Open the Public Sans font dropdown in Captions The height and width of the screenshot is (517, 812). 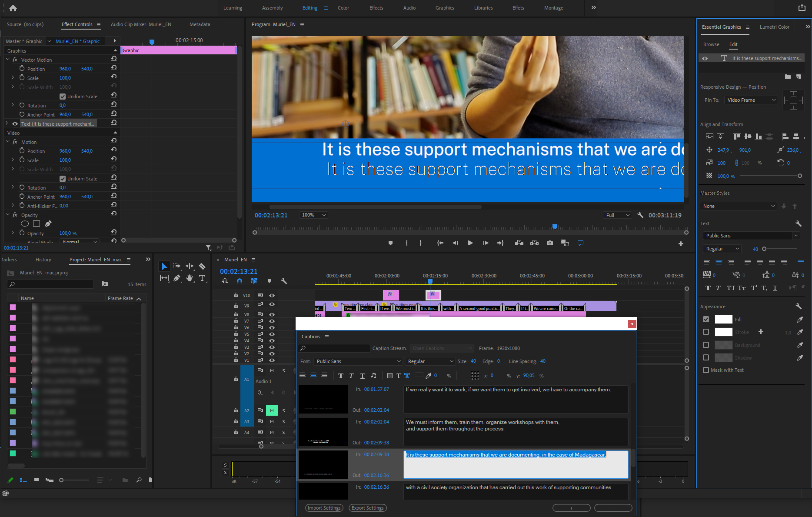coord(357,361)
